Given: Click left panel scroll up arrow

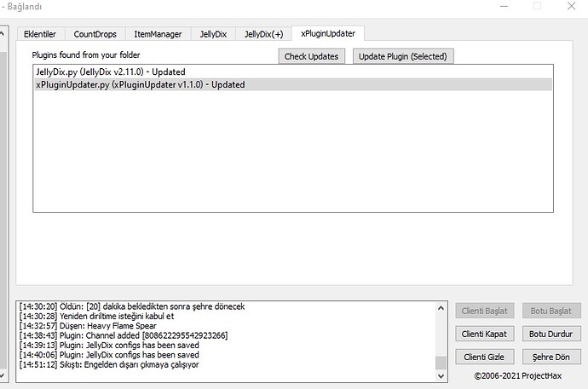Looking at the screenshot, I should [3, 33].
